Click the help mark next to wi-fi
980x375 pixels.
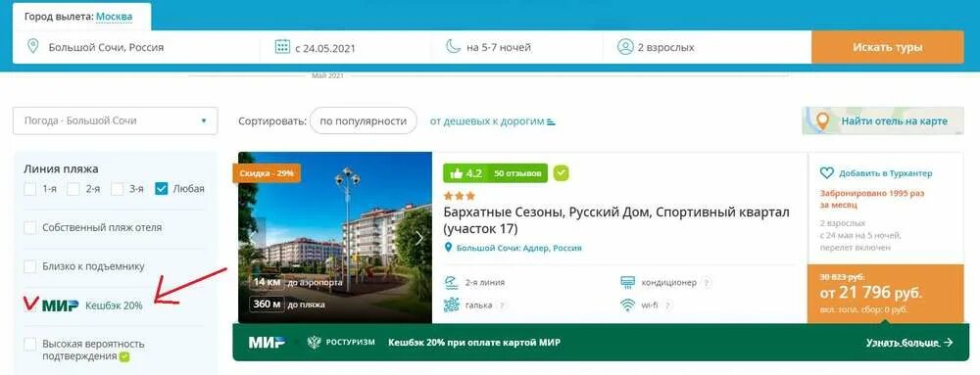[x=668, y=305]
